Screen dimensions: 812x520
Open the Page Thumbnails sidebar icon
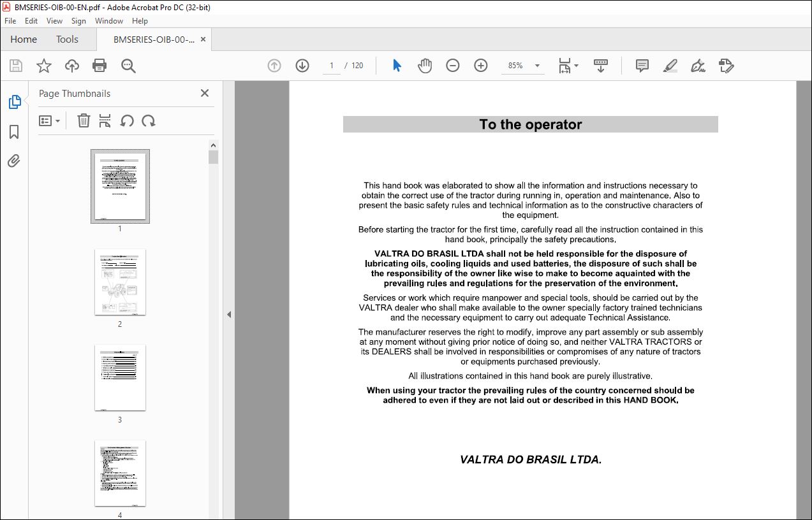click(14, 102)
